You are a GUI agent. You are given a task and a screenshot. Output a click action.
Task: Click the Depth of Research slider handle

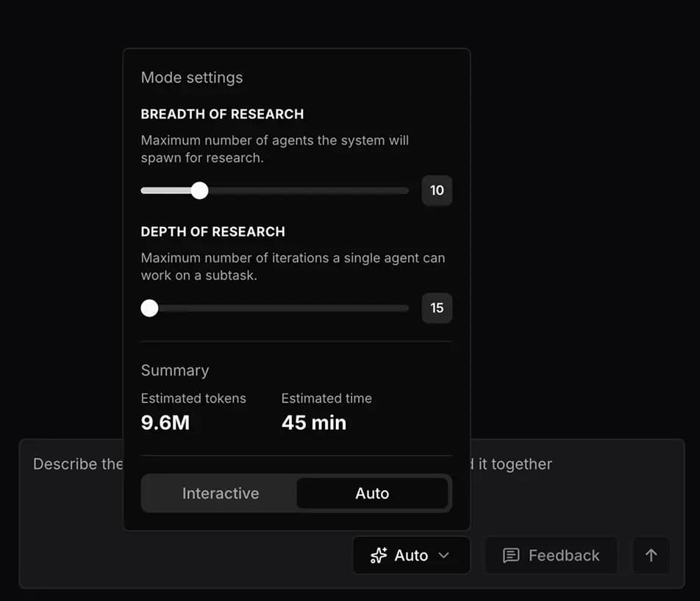point(149,308)
